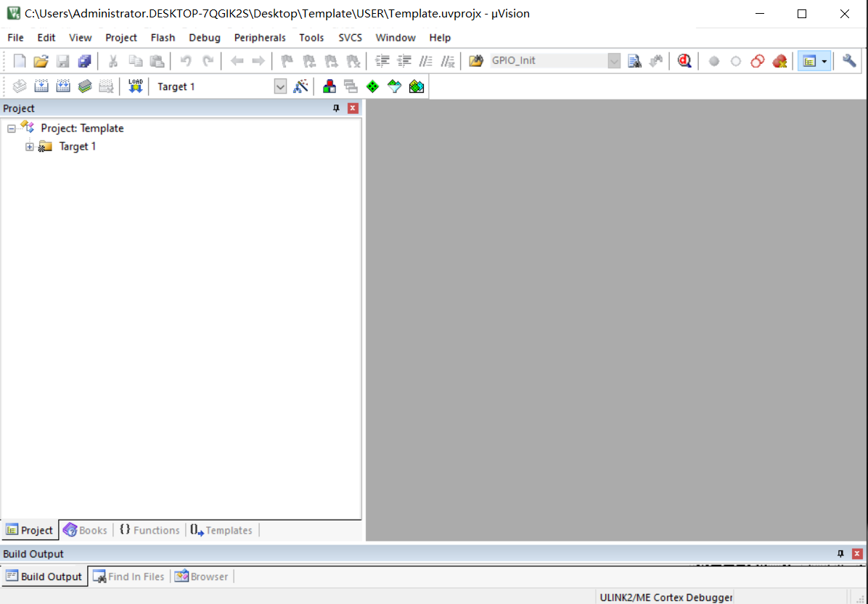Image resolution: width=868 pixels, height=604 pixels.
Task: Click the Undo arrow icon
Action: (x=186, y=61)
